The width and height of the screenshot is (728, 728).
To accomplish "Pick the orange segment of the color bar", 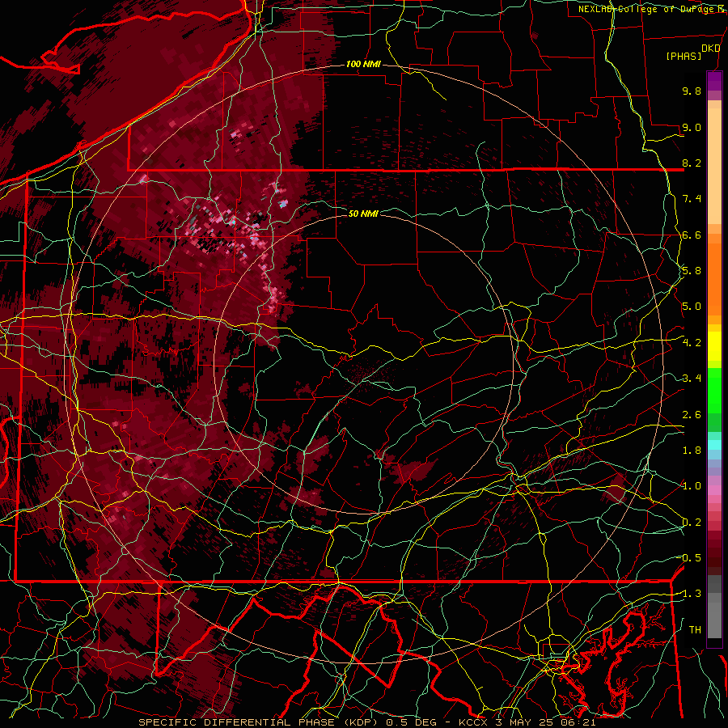I will click(x=714, y=278).
